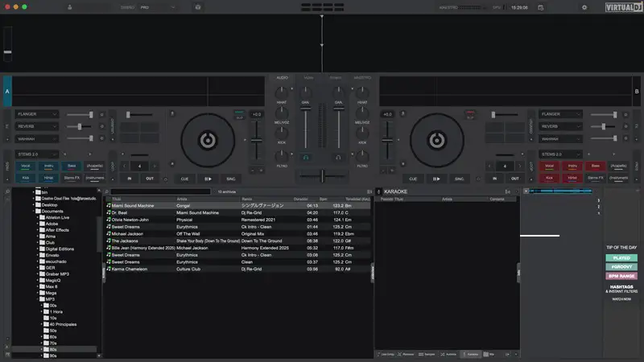Click the browser search magnifier icon
The height and width of the screenshot is (362, 644).
107,191
